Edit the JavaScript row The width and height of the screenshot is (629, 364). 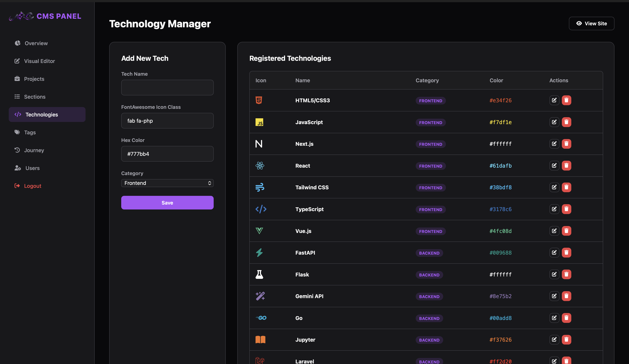[x=554, y=122]
